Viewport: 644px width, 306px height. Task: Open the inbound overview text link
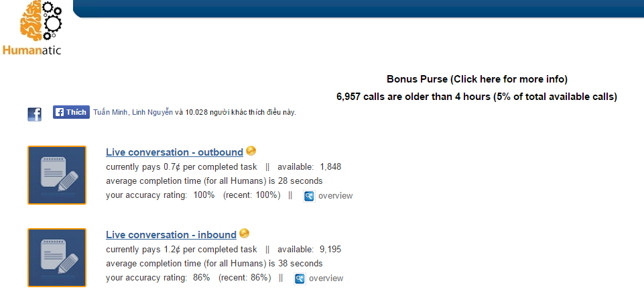[x=326, y=278]
